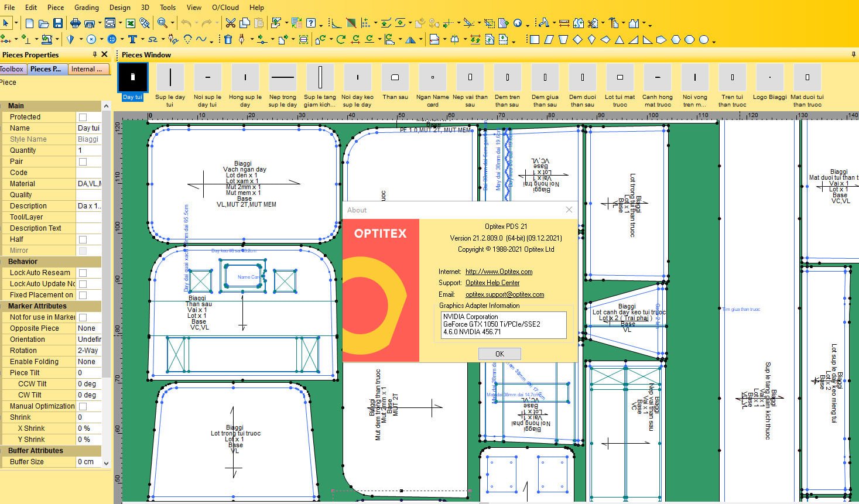Create a new file from the toolbar
Image resolution: width=859 pixels, height=504 pixels.
[28, 23]
